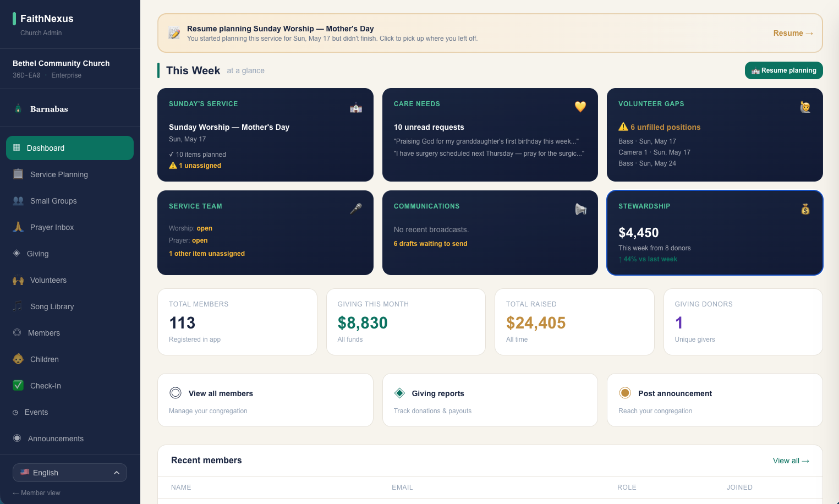Click the Members circle icon in sidebar
Viewport: 839px width, 504px height.
point(17,332)
